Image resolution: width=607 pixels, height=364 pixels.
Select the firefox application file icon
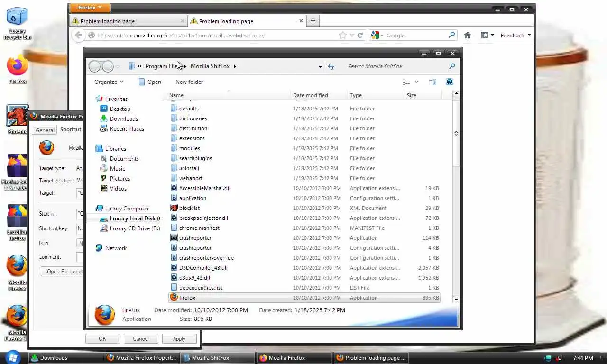pos(174,298)
